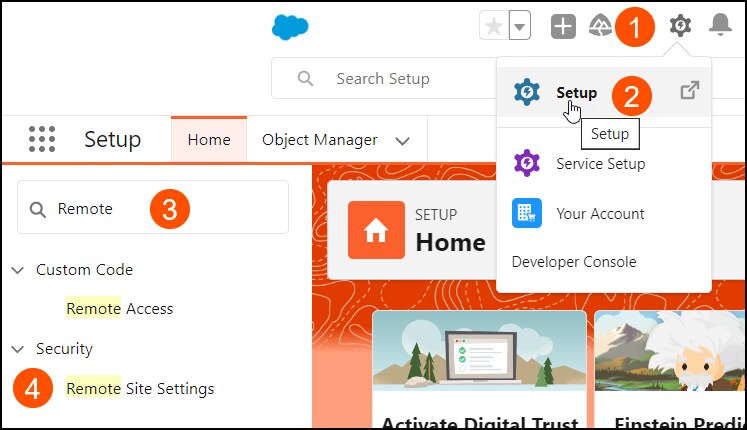Click the Setup app name label

pyautogui.click(x=112, y=140)
